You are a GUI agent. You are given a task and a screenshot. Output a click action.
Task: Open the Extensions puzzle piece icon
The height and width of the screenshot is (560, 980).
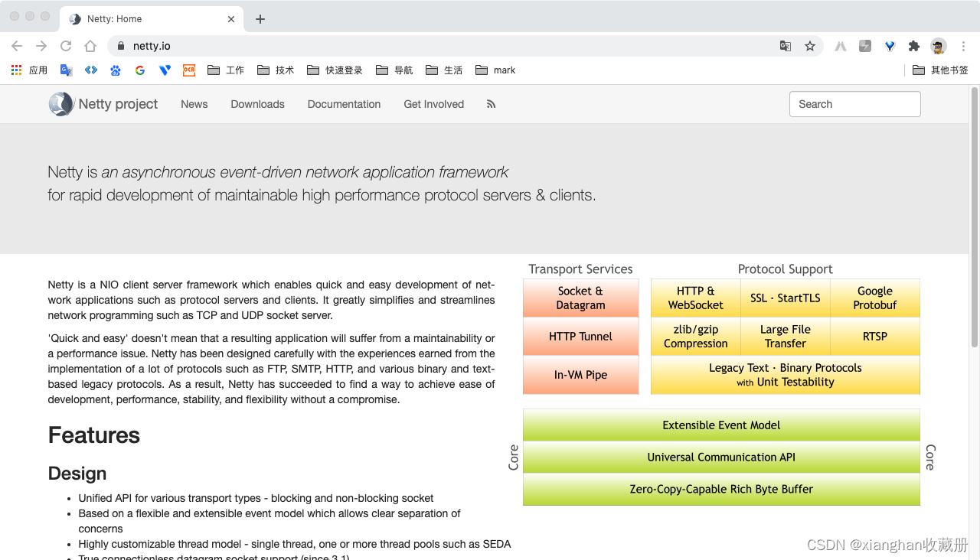coord(914,46)
